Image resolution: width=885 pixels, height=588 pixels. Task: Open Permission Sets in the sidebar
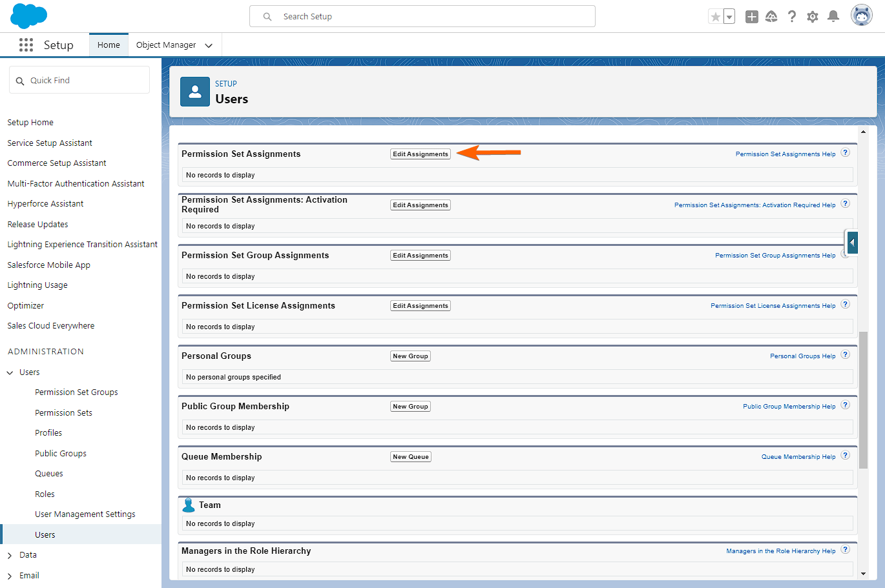click(63, 412)
